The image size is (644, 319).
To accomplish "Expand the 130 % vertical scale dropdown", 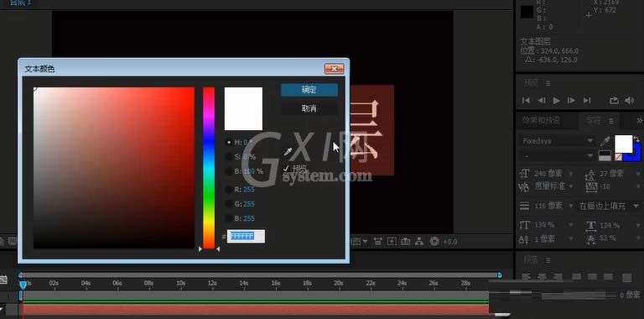I will click(570, 225).
